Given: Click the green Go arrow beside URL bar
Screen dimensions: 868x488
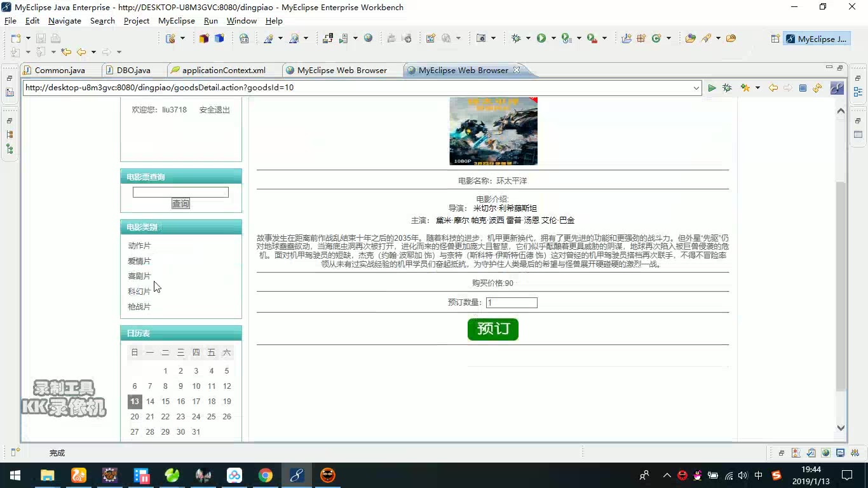Looking at the screenshot, I should (x=712, y=88).
